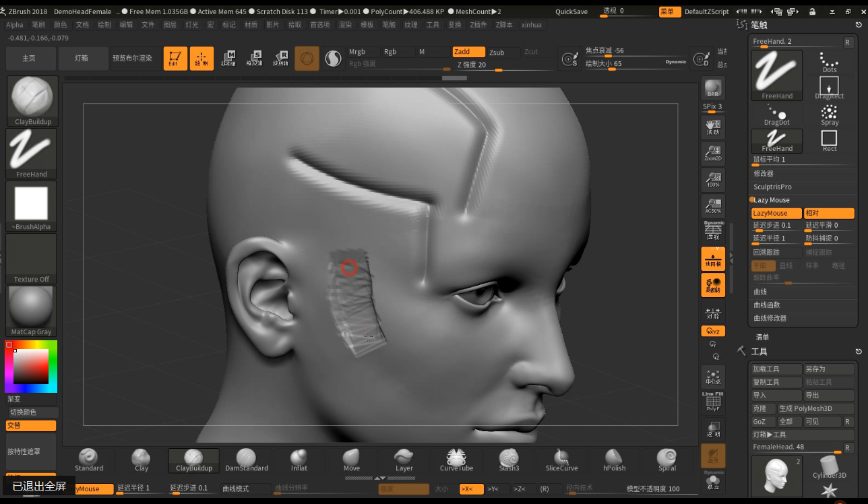Toggle the Zsub button

click(x=503, y=52)
